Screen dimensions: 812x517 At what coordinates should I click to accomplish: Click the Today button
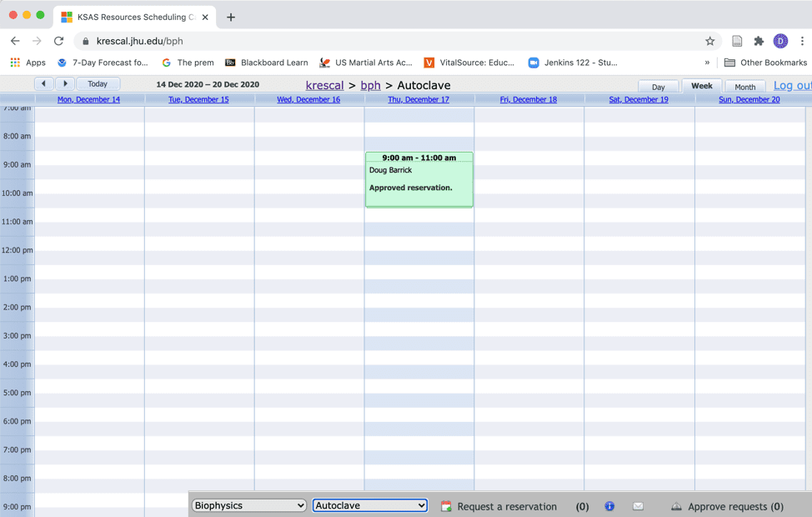98,83
